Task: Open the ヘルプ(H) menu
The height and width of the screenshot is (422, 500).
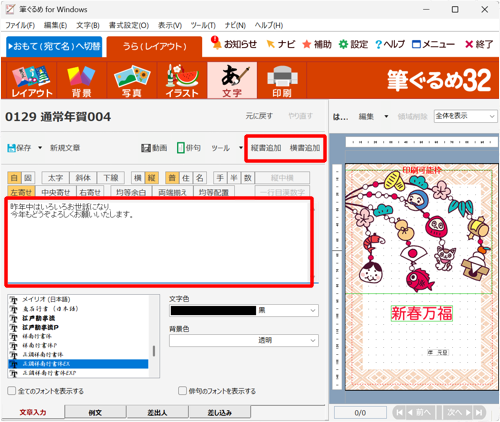Action: [x=269, y=25]
